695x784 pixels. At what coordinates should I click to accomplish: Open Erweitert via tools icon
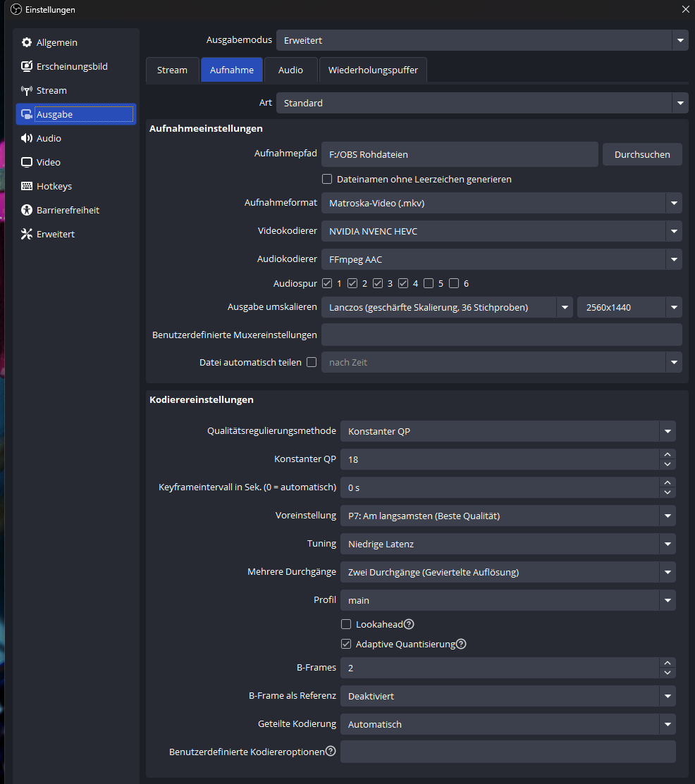point(27,235)
